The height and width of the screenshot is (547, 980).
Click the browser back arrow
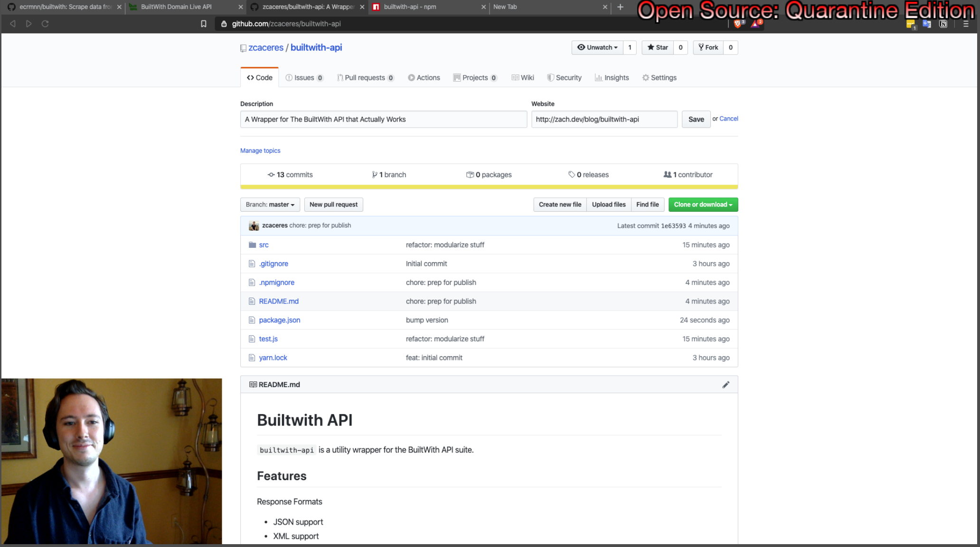click(x=13, y=24)
